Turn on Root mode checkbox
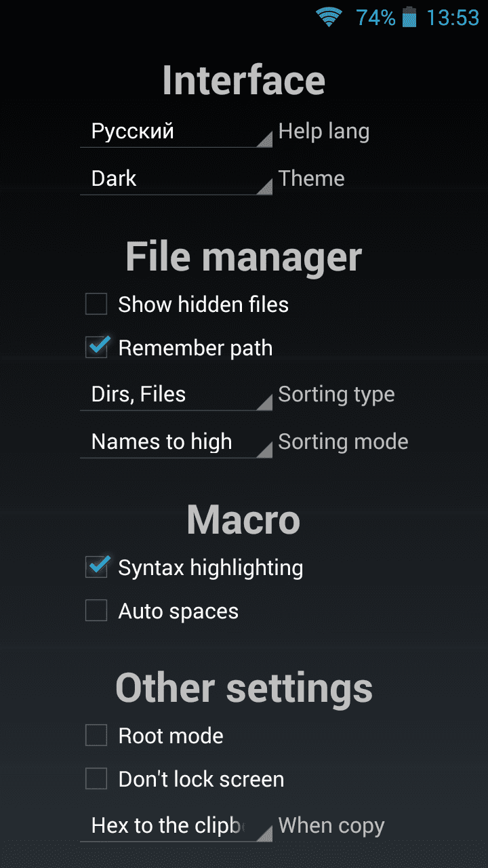Image resolution: width=488 pixels, height=868 pixels. click(97, 736)
